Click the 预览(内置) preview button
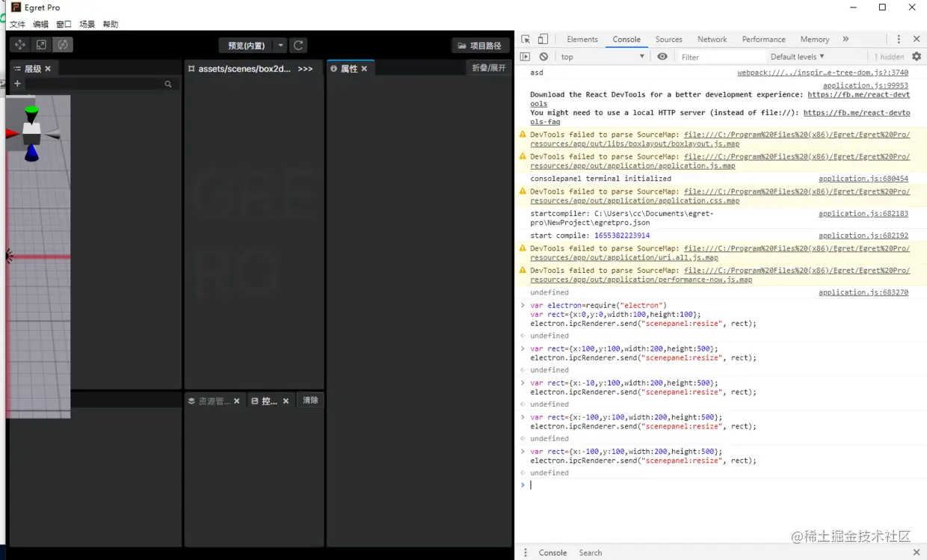 point(246,46)
